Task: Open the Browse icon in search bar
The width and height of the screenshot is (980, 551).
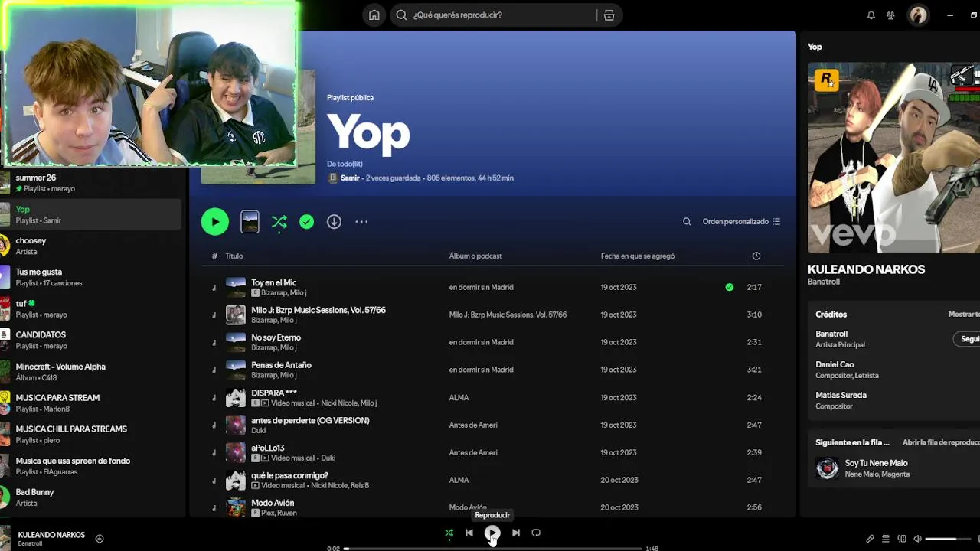Action: pyautogui.click(x=609, y=15)
